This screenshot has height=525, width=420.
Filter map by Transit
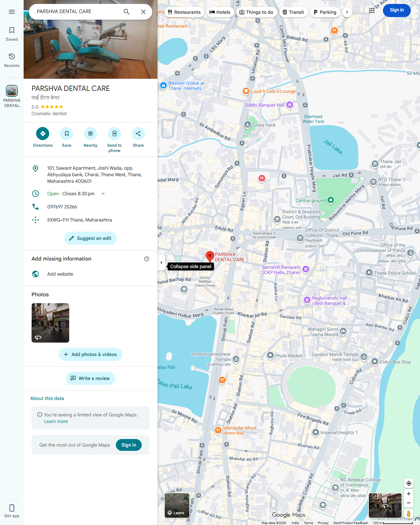[293, 12]
